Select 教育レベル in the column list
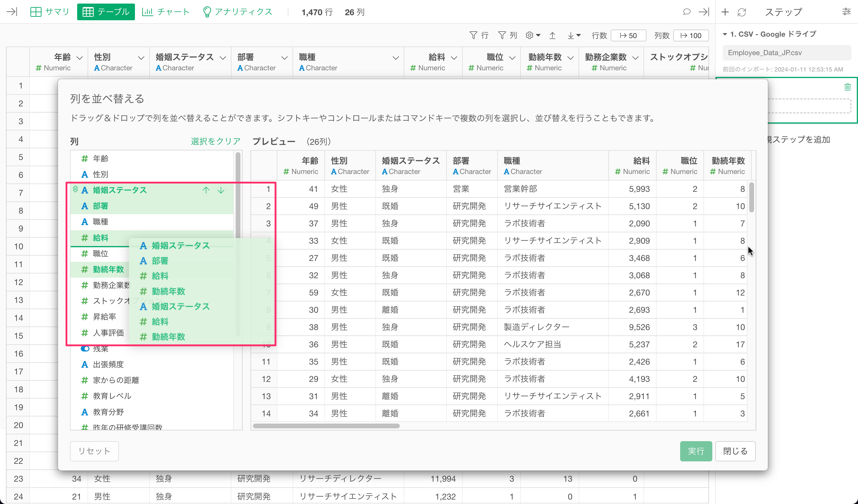The image size is (858, 504). [x=152, y=396]
